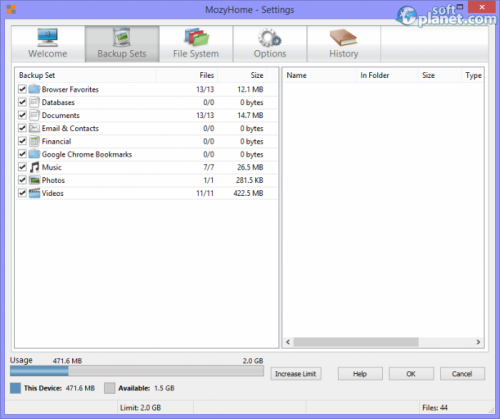Click the Databases document icon
500x419 pixels.
(34, 102)
